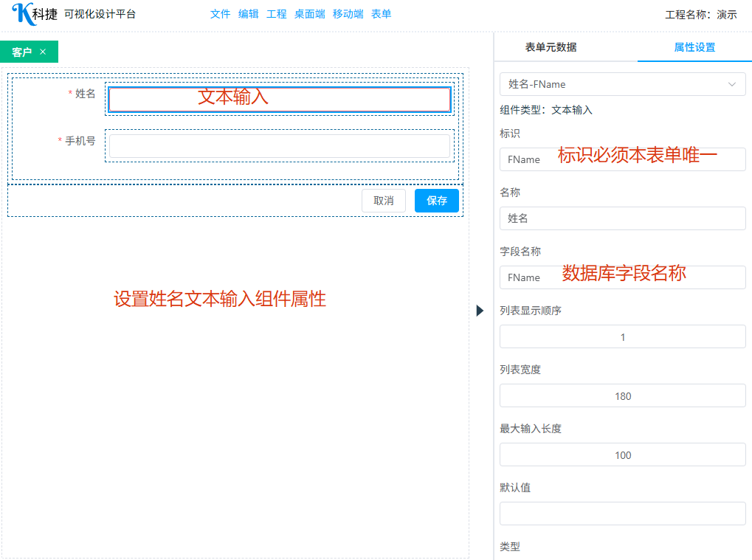Viewport: 752px width, 560px height.
Task: Collapse the properties panel arrow
Action: (480, 311)
